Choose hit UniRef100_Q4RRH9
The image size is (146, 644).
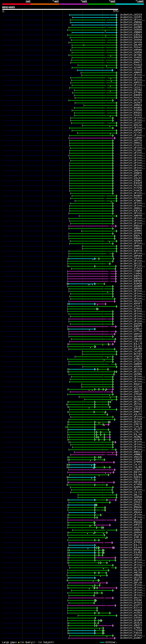131,364
